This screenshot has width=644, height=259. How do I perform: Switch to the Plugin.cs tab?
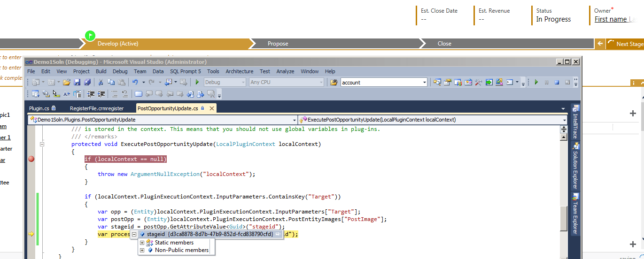pyautogui.click(x=42, y=108)
